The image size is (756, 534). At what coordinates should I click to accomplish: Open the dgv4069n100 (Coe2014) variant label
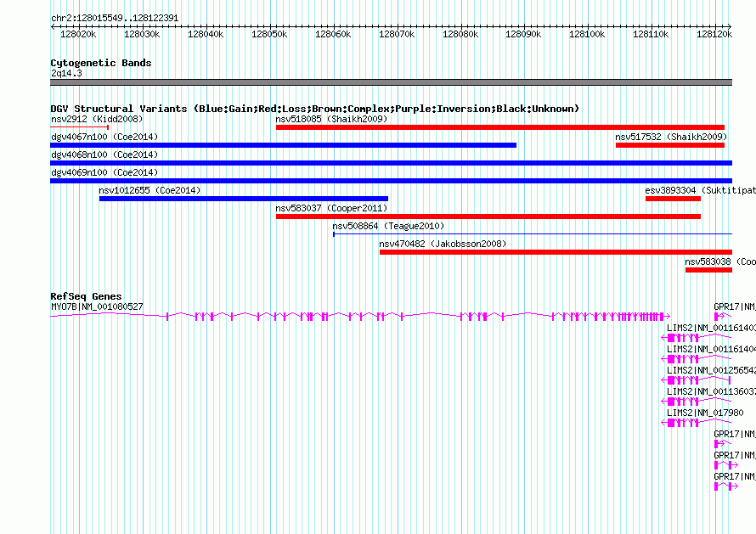(104, 172)
